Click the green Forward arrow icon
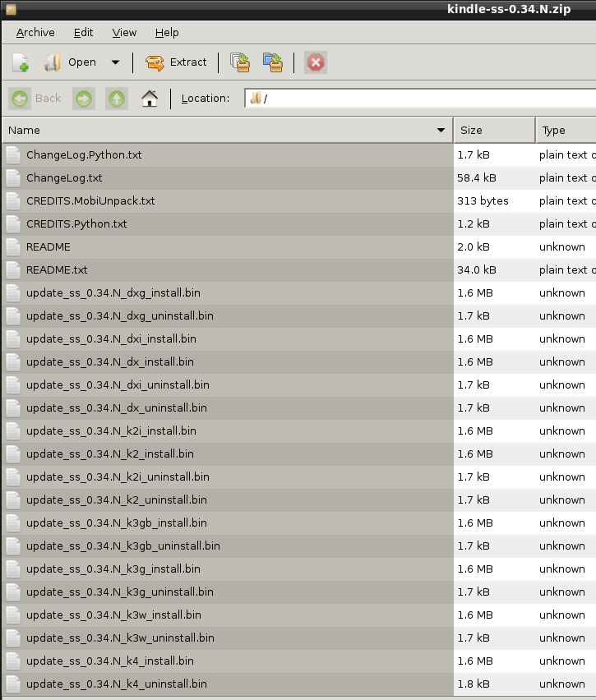Viewport: 596px width, 700px height. [84, 99]
